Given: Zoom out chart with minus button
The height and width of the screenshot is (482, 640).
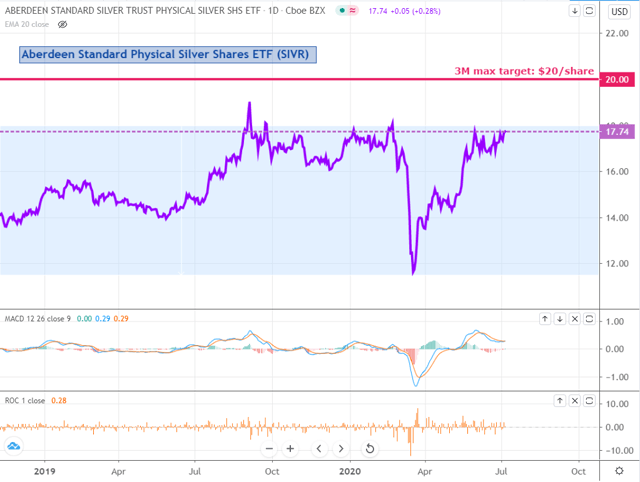Looking at the screenshot, I should click(269, 449).
